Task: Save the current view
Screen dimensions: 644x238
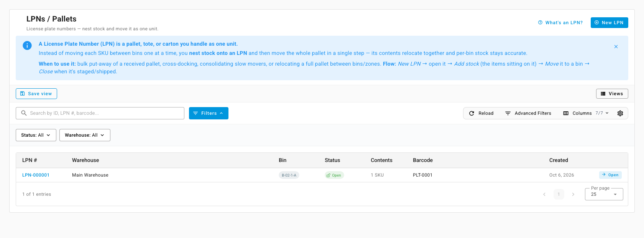Action: (36, 94)
